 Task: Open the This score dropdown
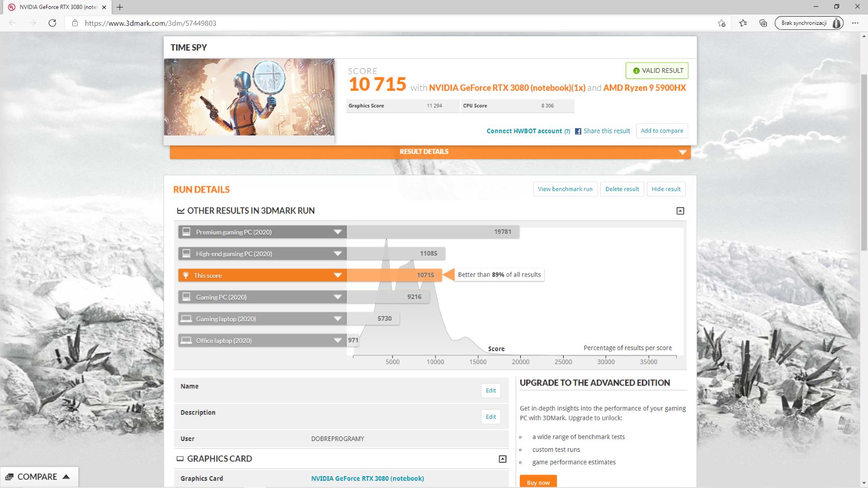[x=337, y=275]
